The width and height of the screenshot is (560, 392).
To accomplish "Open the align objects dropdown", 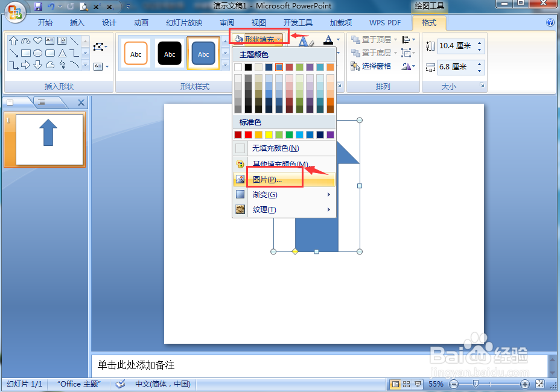I will point(409,39).
